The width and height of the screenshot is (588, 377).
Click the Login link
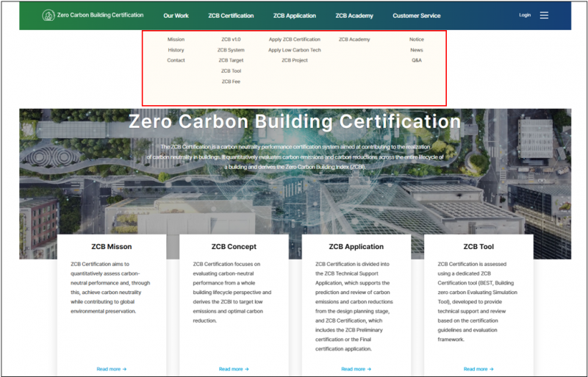point(525,15)
